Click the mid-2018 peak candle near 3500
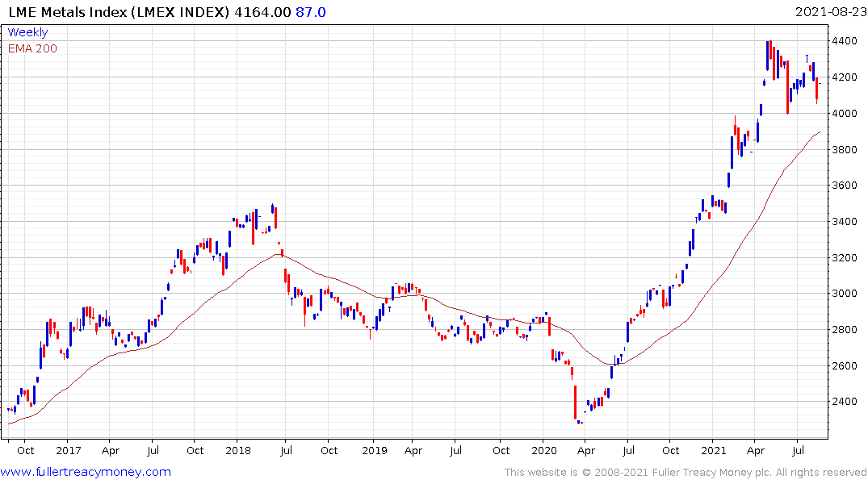This screenshot has height=484, width=868. [272, 208]
